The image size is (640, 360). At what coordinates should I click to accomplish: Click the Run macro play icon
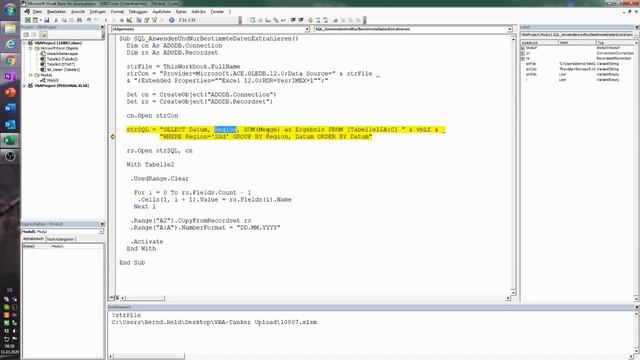[x=106, y=20]
